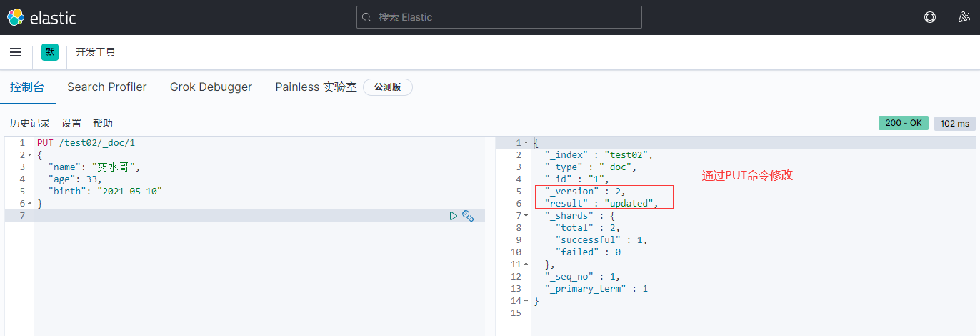Click the "_type" : "_doc" response line
Image resolution: width=980 pixels, height=336 pixels.
pos(590,167)
